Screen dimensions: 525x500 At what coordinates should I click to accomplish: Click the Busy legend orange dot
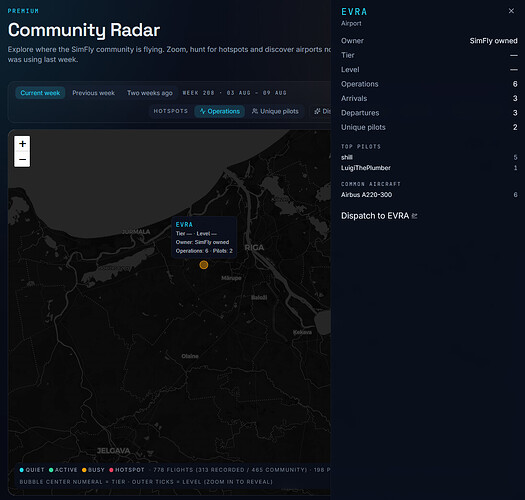84,470
